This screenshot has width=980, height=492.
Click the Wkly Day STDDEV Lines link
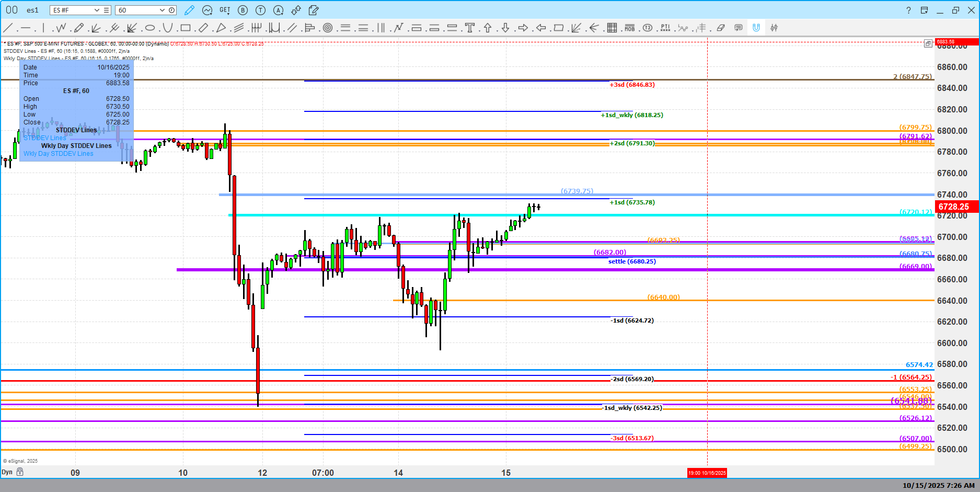[58, 154]
